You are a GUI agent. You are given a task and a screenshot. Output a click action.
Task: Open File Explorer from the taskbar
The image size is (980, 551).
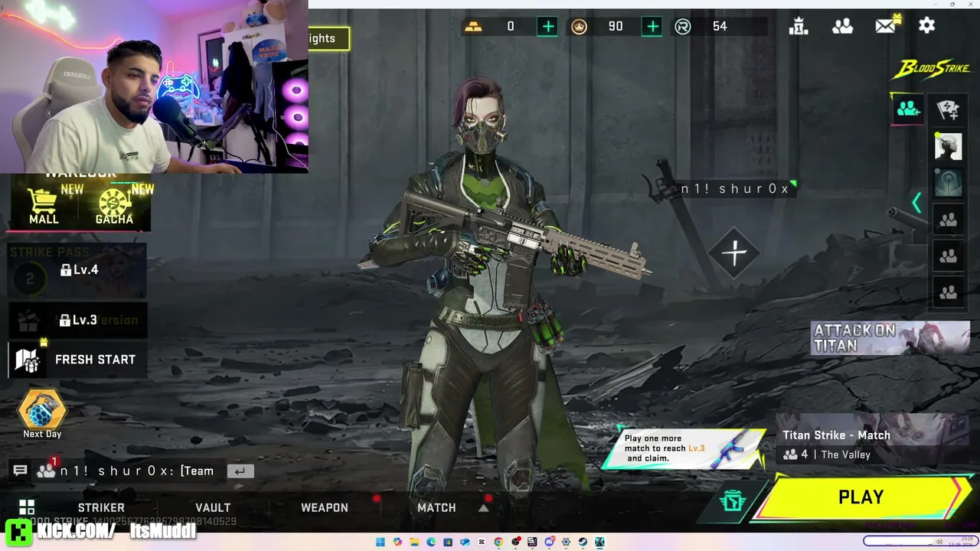pos(414,542)
